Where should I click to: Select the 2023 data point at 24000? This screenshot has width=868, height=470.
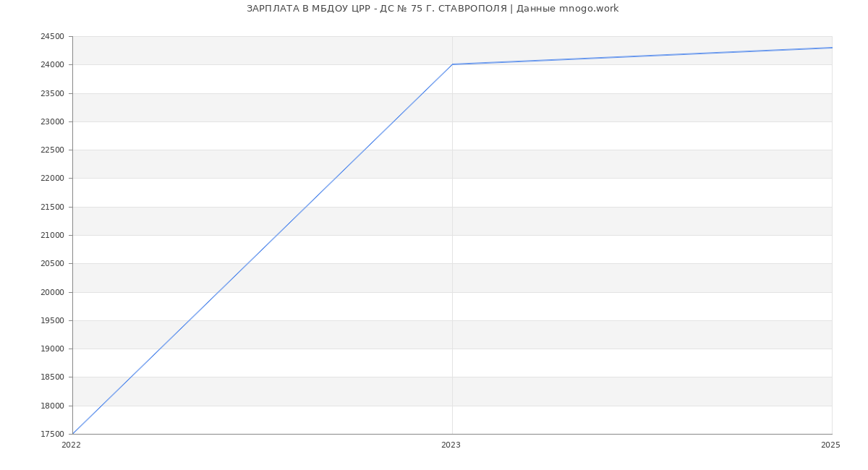[452, 64]
